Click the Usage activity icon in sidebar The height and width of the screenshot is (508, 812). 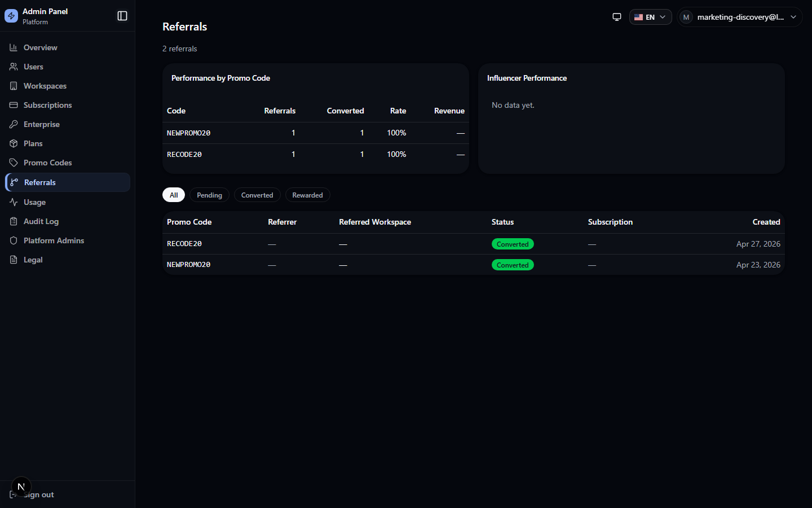14,202
